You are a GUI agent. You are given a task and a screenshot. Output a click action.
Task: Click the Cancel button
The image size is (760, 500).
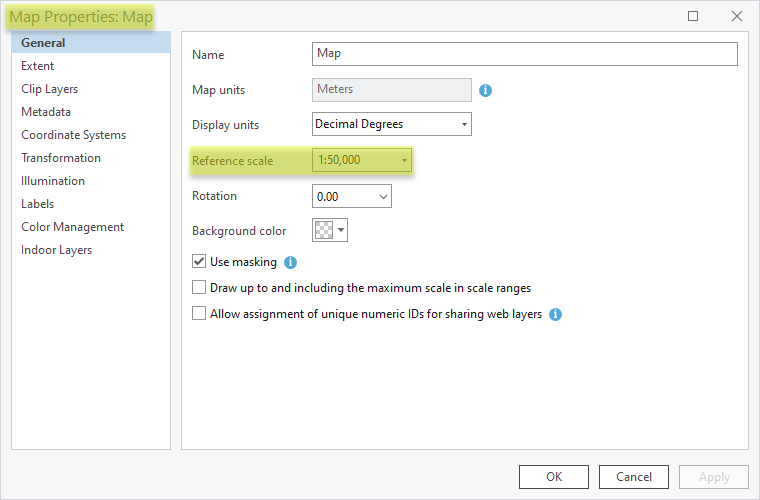point(634,477)
